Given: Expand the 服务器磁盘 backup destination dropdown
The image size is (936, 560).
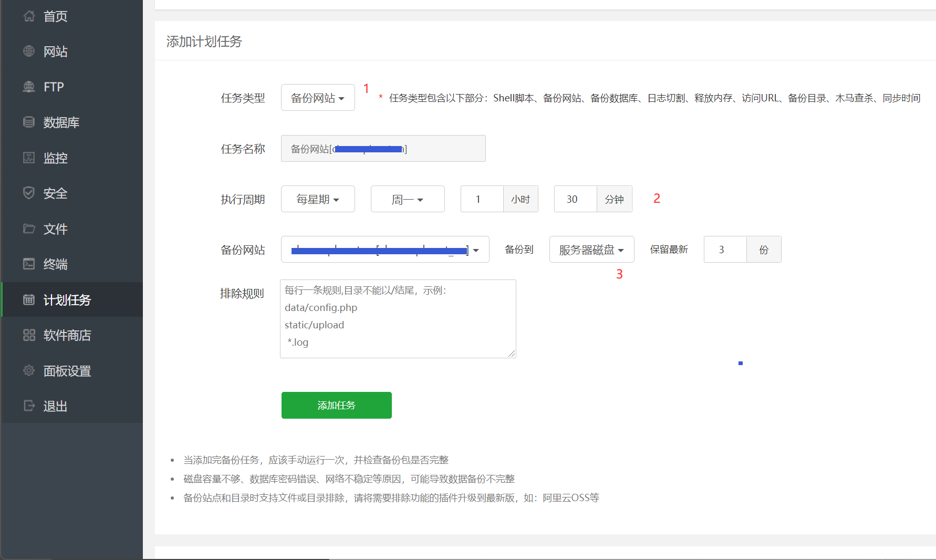Looking at the screenshot, I should (x=591, y=249).
